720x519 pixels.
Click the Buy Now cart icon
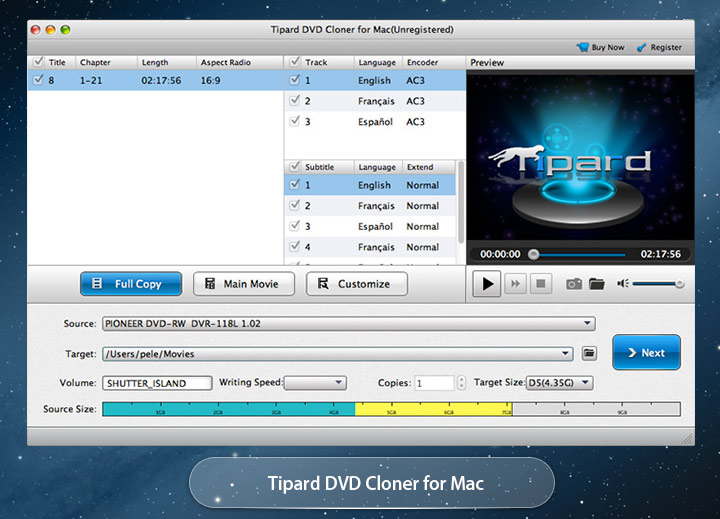(x=583, y=47)
